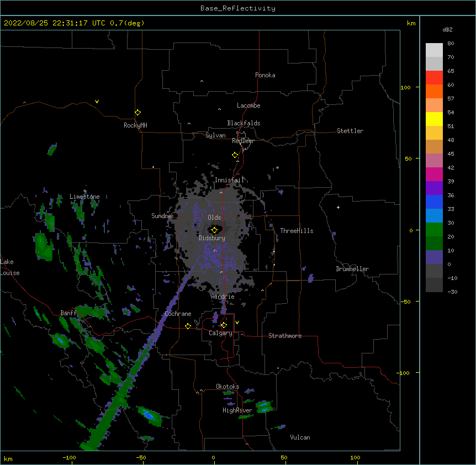Select the slate purple 0-10 dBZ swatch
Image resolution: width=476 pixels, height=465 pixels.
point(434,257)
